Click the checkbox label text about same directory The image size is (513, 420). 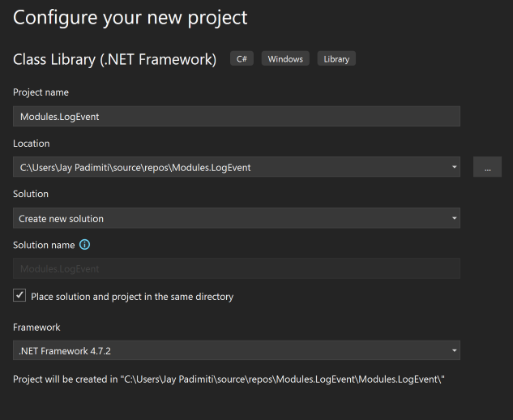click(132, 297)
